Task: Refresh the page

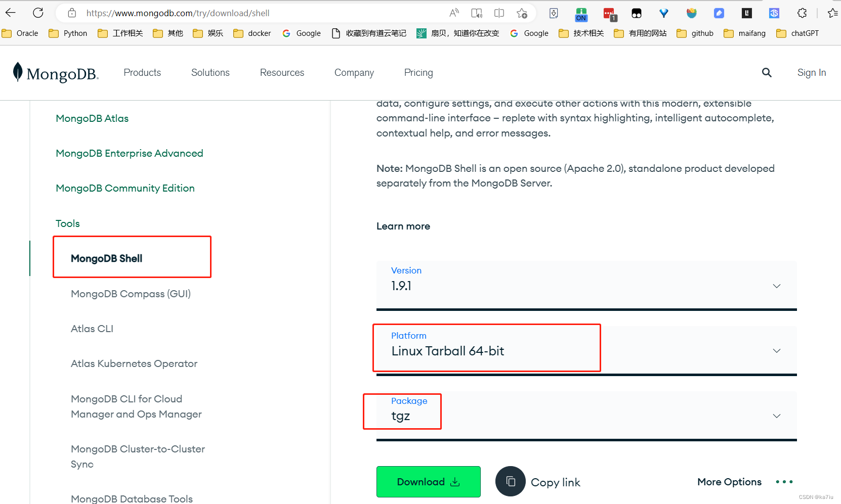Action: pyautogui.click(x=38, y=13)
